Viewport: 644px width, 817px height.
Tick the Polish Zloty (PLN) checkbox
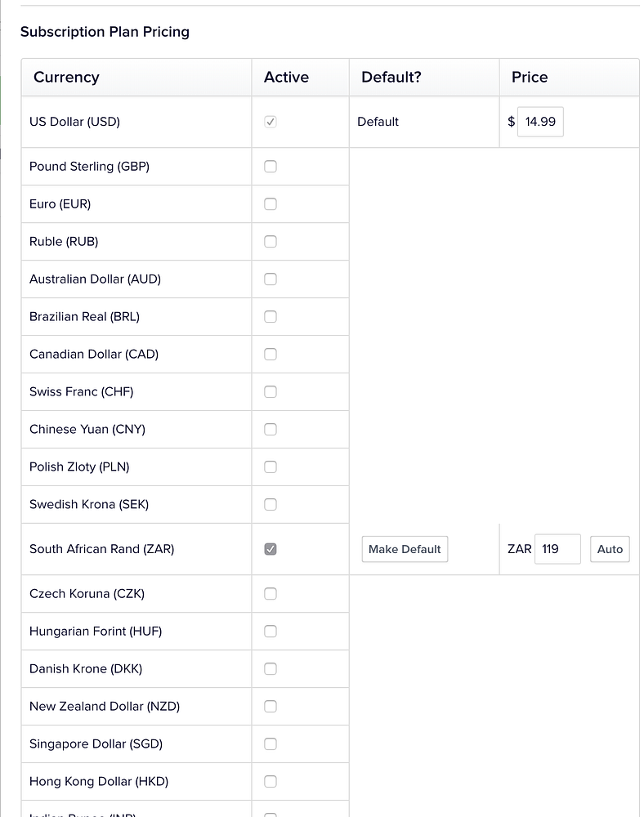point(270,467)
